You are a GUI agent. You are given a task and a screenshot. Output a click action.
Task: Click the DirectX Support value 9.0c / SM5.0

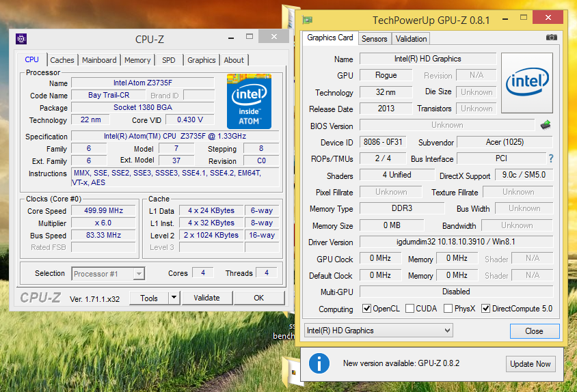coord(524,175)
